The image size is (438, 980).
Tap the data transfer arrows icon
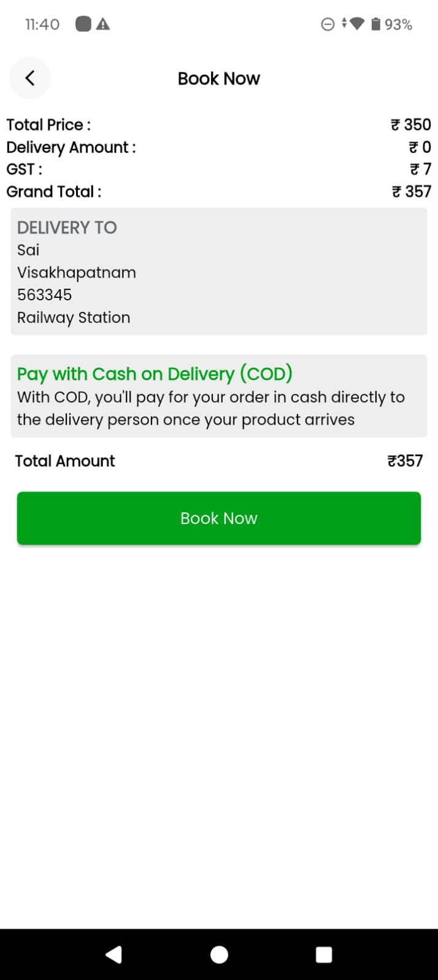tap(342, 25)
